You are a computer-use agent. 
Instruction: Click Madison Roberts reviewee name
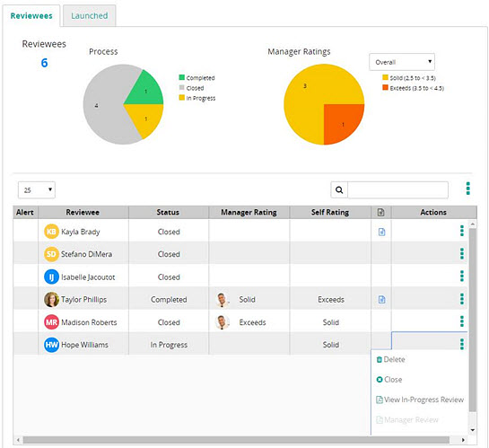(89, 322)
